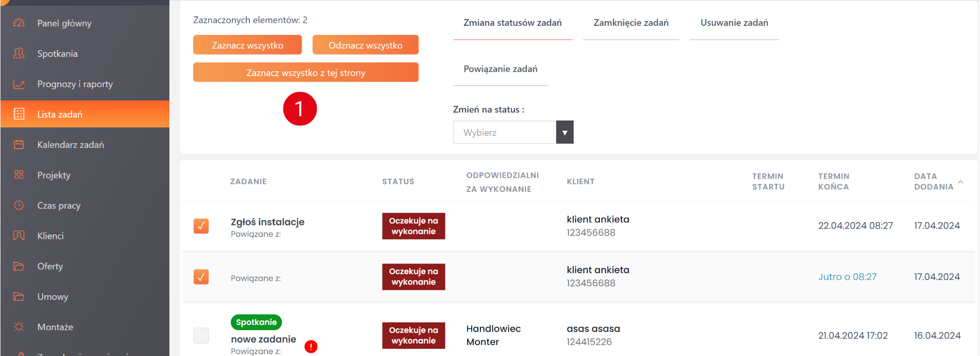Uncheck the Zgłoś instalacje task checkbox
This screenshot has width=980, height=356.
(x=201, y=226)
